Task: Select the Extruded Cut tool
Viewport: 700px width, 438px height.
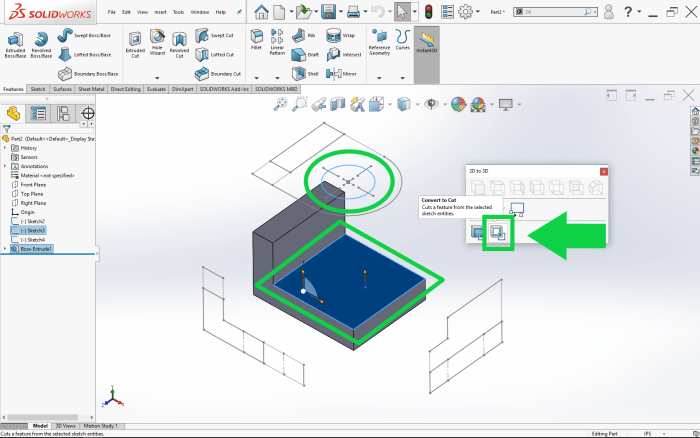Action: 135,45
